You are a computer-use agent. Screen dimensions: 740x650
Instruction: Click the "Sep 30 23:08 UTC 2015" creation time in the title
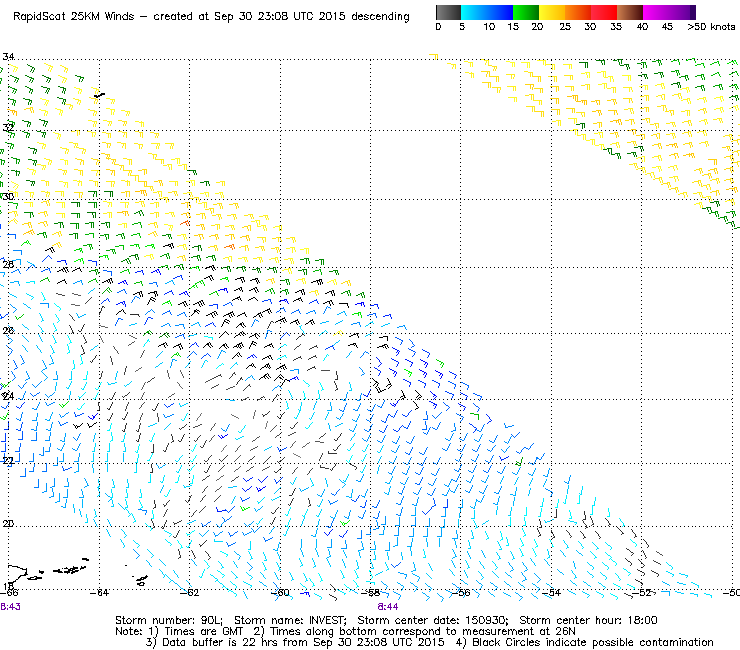(x=281, y=17)
